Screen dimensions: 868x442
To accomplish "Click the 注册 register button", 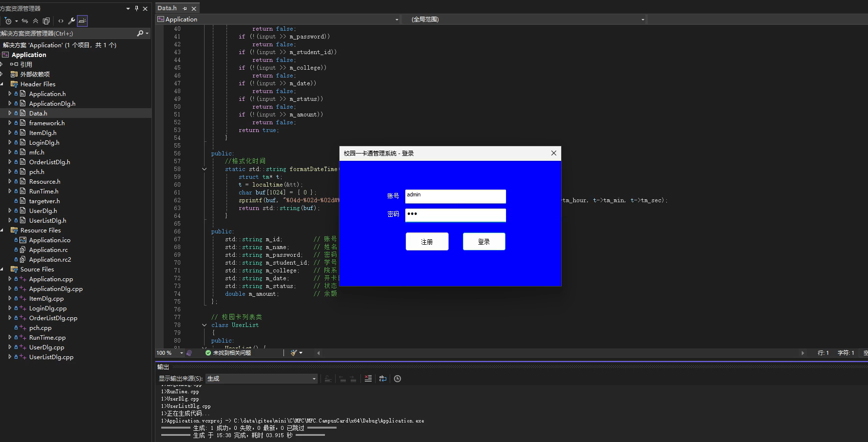I will pyautogui.click(x=427, y=242).
